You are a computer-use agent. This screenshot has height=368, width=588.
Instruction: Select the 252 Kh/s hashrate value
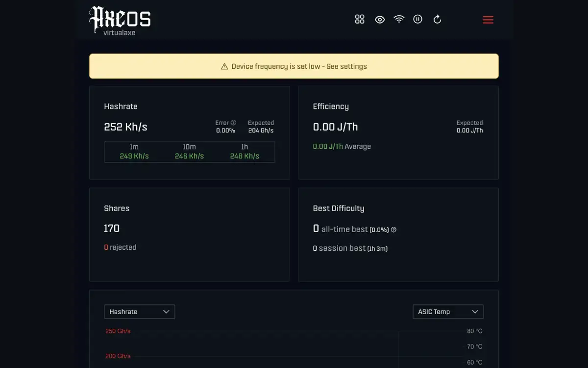pyautogui.click(x=125, y=127)
